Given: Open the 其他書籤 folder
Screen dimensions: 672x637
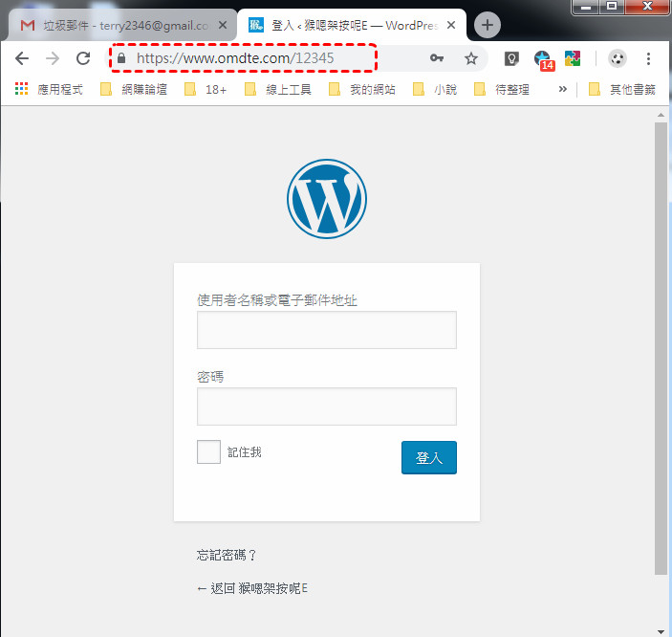Looking at the screenshot, I should (622, 89).
